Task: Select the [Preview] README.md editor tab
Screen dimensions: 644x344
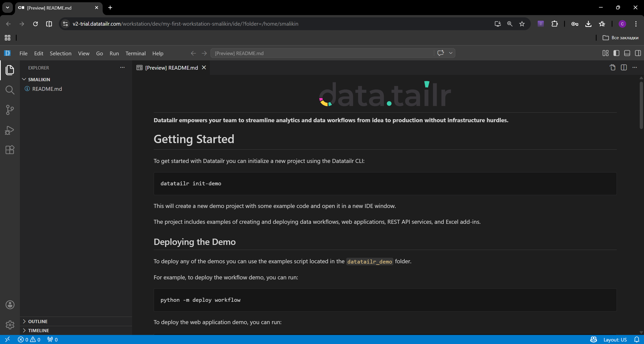Action: (172, 68)
